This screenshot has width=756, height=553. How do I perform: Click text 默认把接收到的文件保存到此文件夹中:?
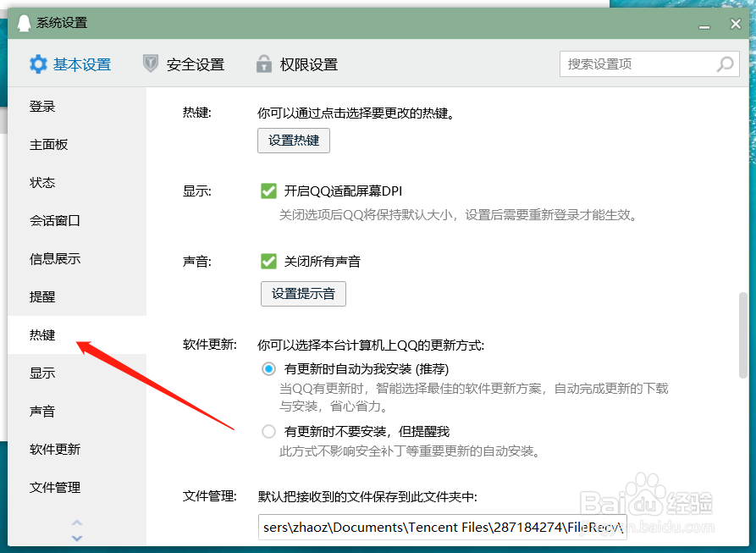pos(367,496)
